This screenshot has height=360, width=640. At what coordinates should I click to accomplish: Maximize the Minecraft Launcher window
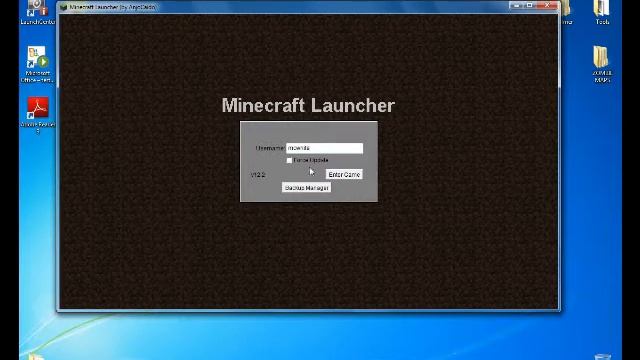pos(529,5)
